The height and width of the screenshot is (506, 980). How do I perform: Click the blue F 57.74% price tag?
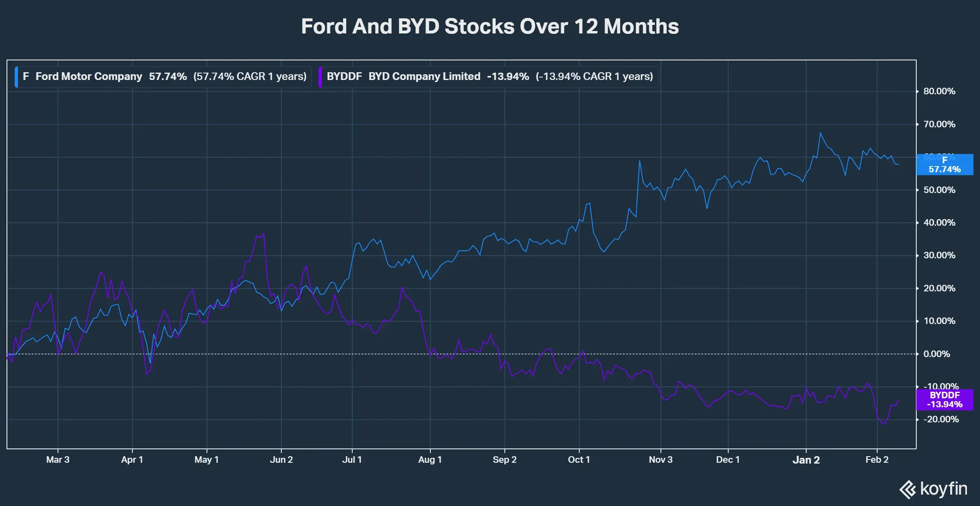point(944,165)
